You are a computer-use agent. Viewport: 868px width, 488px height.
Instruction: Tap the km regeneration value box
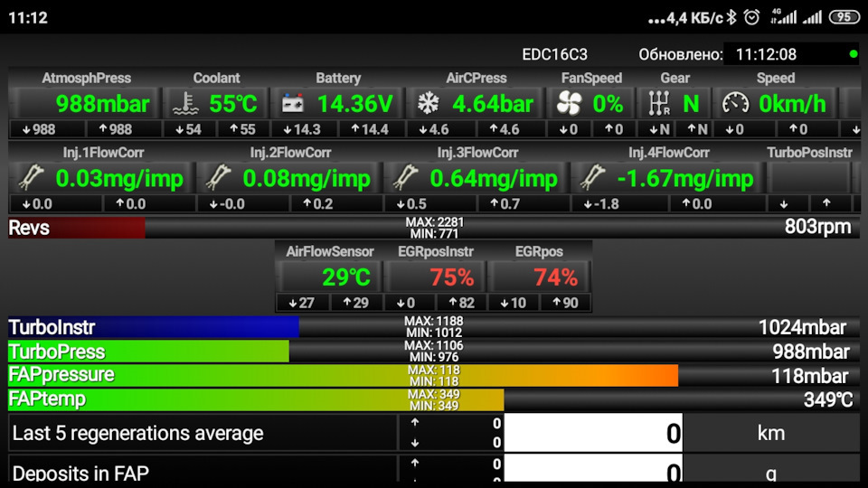coord(593,433)
